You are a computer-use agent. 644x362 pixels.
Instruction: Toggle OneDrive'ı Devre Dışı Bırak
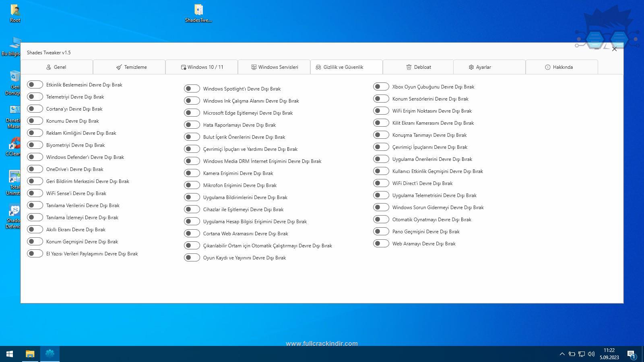35,169
